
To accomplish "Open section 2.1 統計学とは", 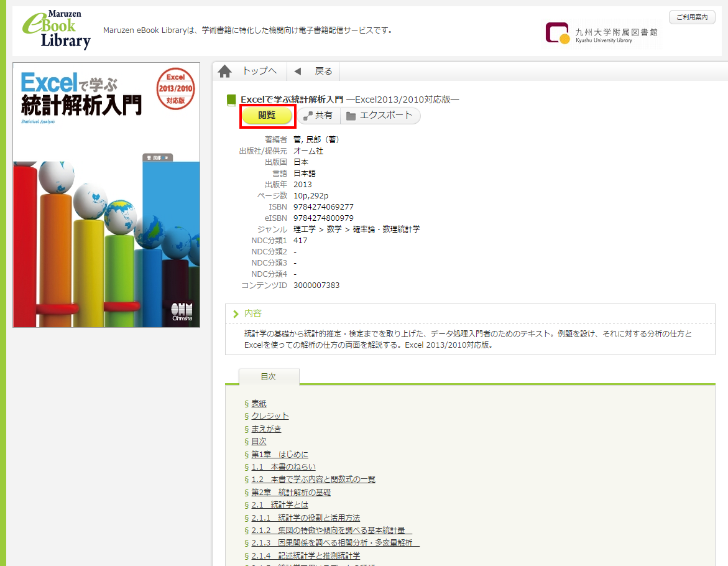I will tap(280, 504).
